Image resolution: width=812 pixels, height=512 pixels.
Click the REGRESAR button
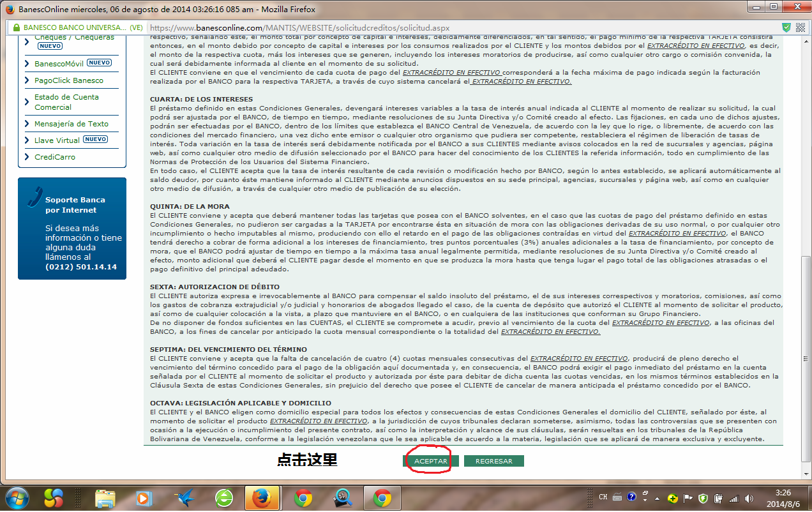pyautogui.click(x=493, y=461)
